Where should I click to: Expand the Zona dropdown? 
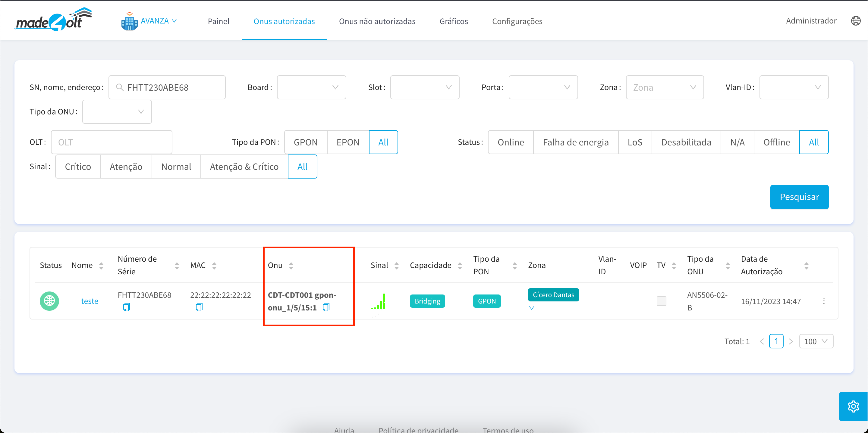665,87
